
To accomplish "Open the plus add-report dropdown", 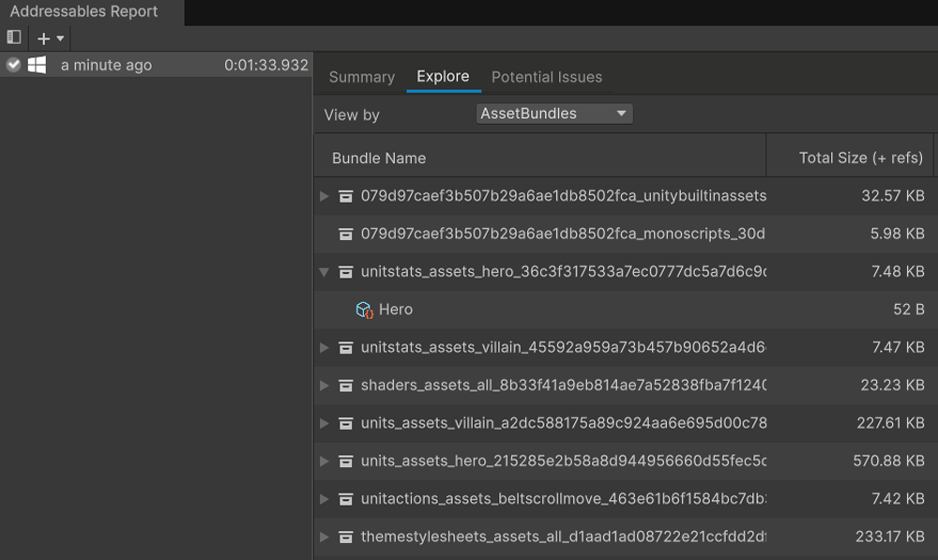I will pyautogui.click(x=51, y=38).
